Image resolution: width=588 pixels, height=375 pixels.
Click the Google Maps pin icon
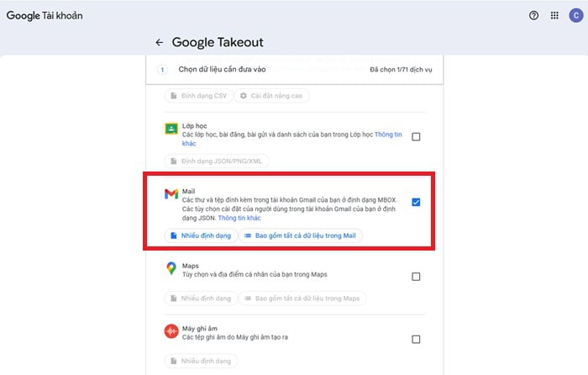171,268
